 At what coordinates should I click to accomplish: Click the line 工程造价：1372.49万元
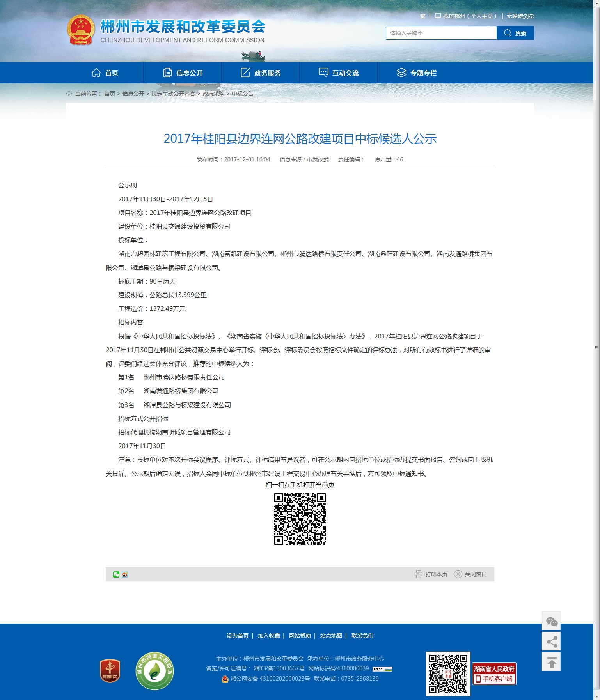point(152,309)
